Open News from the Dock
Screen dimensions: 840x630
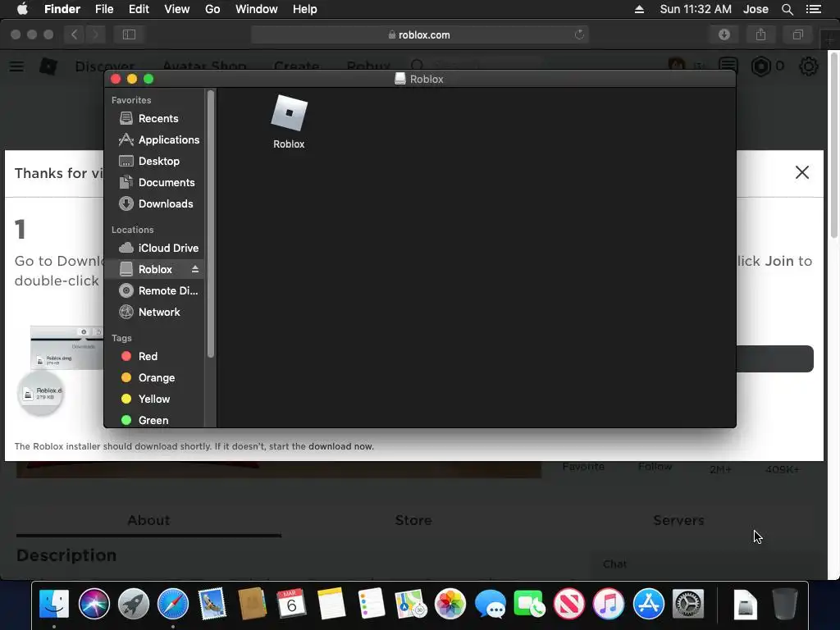(569, 604)
